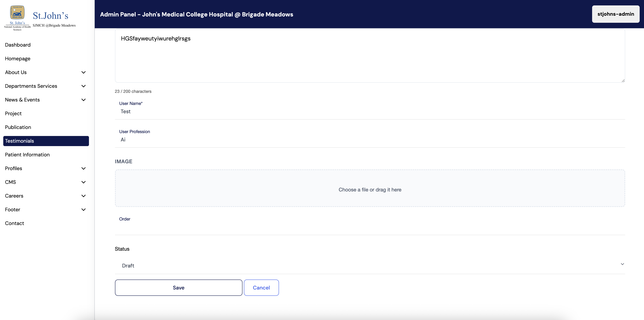
Task: Expand the Footer chevron arrow
Action: coord(84,210)
